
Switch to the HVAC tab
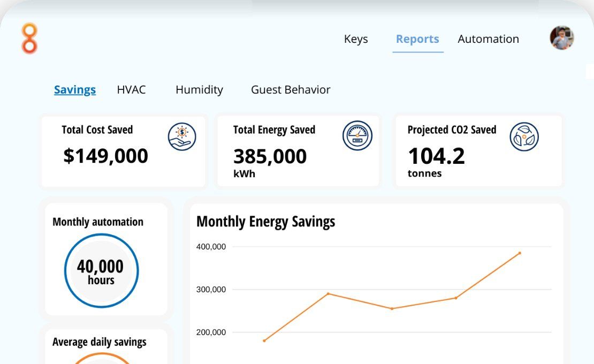coord(131,90)
